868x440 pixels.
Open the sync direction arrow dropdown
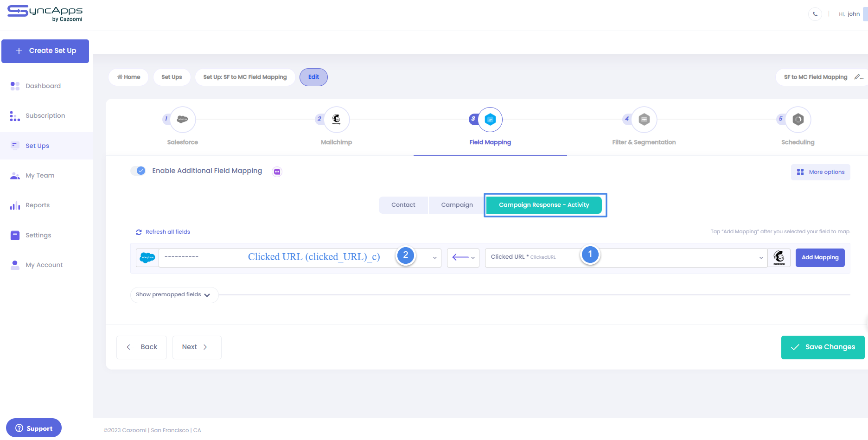(x=463, y=258)
